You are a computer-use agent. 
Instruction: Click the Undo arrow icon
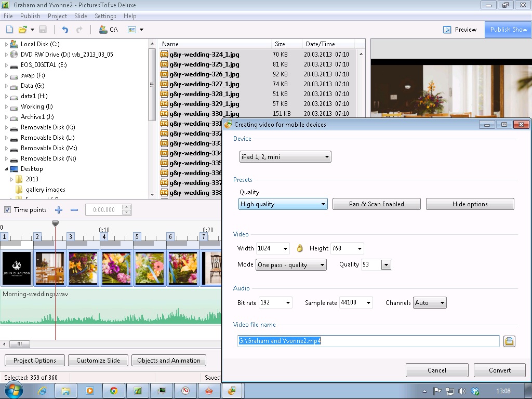(65, 30)
